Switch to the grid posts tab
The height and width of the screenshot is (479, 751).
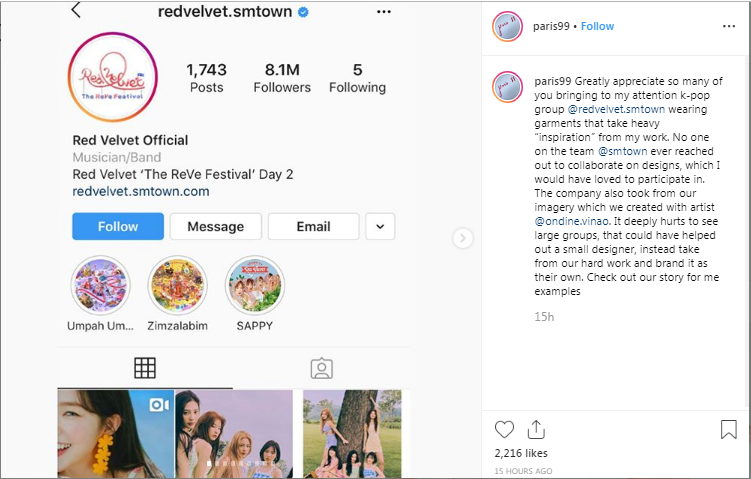145,368
